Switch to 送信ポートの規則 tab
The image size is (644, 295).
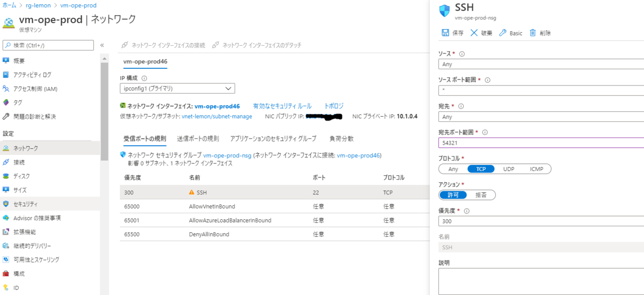(x=198, y=139)
